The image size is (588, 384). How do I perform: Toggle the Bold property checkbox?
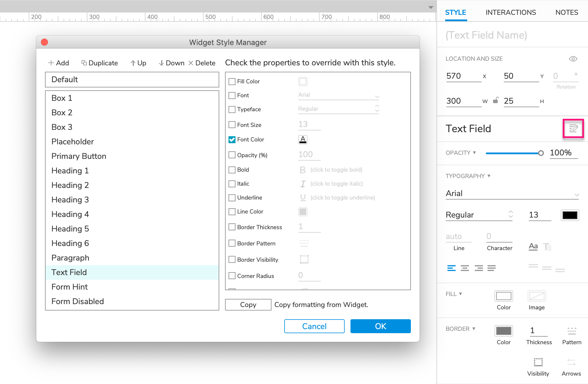click(231, 169)
